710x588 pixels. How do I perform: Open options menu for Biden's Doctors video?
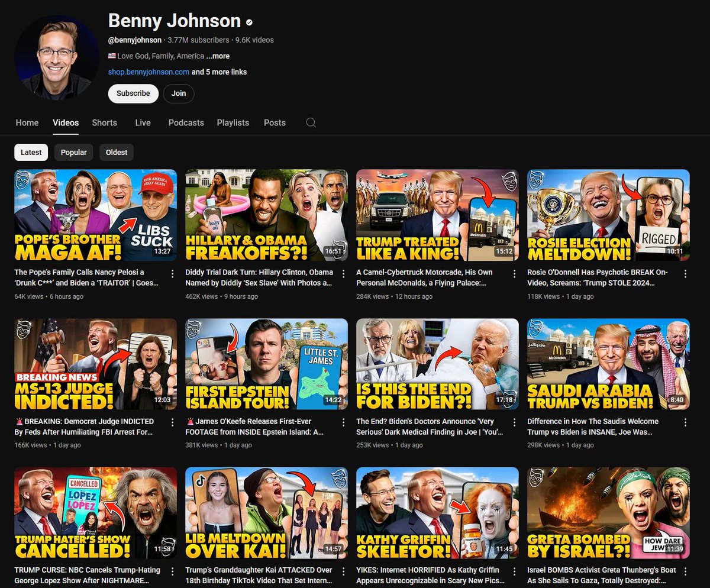[515, 423]
